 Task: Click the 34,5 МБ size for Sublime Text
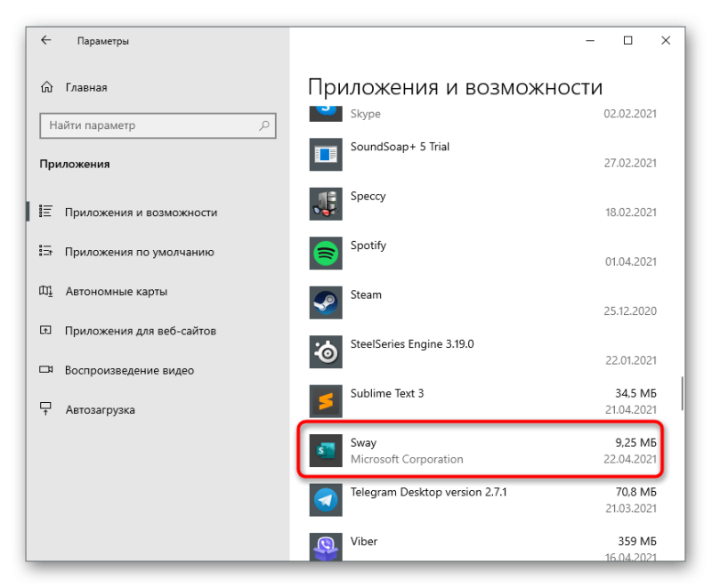[x=635, y=393]
